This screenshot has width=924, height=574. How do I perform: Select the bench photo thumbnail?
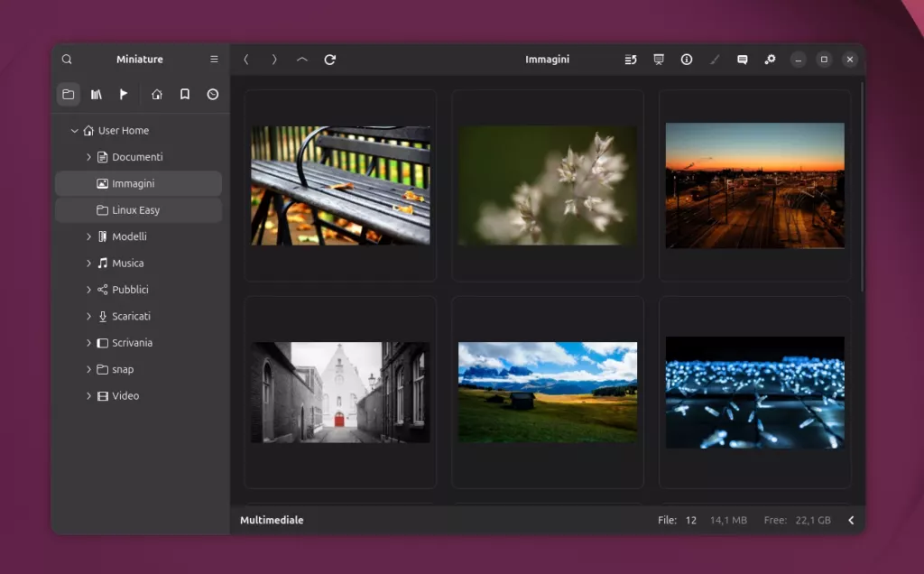340,186
